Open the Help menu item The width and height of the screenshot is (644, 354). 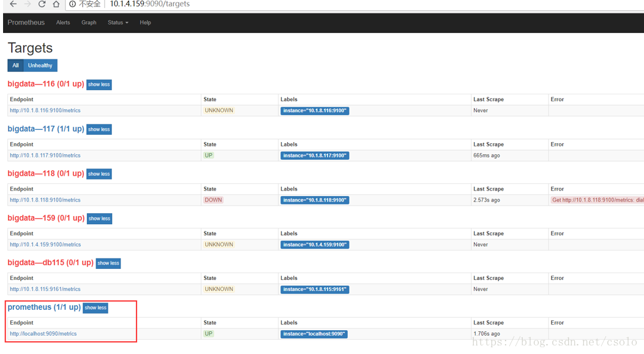pos(145,23)
